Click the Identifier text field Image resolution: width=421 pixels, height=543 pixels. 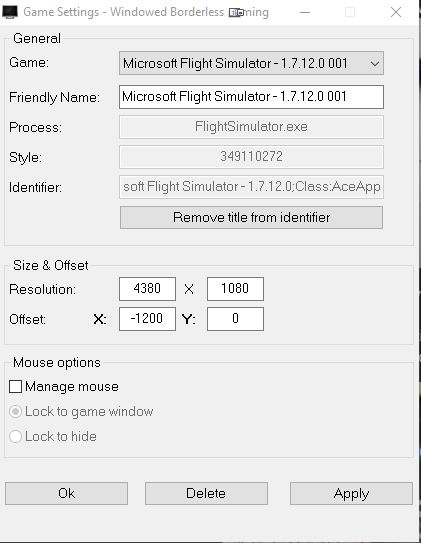click(251, 187)
